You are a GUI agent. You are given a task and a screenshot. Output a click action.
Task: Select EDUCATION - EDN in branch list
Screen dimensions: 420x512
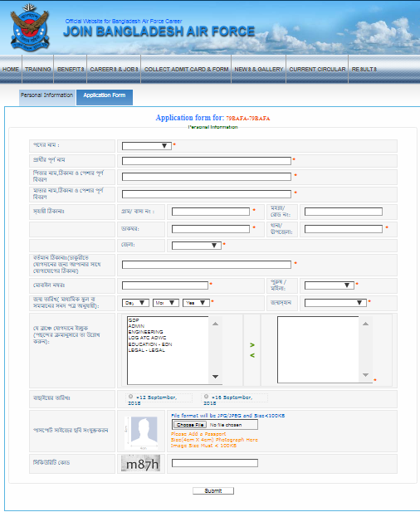click(x=150, y=344)
